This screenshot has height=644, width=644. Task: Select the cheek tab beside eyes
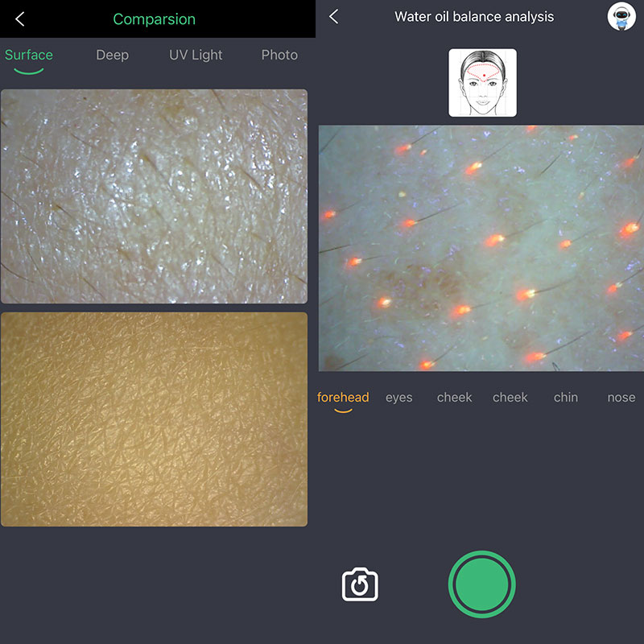click(454, 398)
